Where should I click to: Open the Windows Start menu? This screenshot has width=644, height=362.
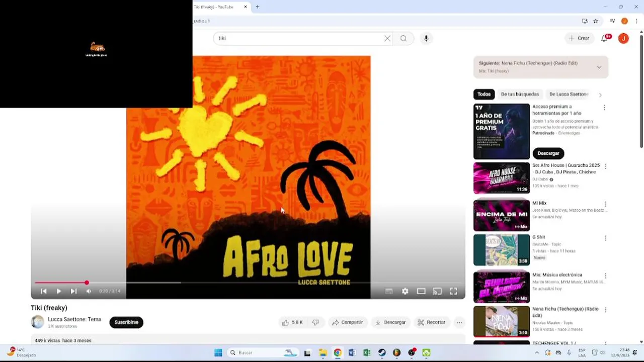(218, 353)
